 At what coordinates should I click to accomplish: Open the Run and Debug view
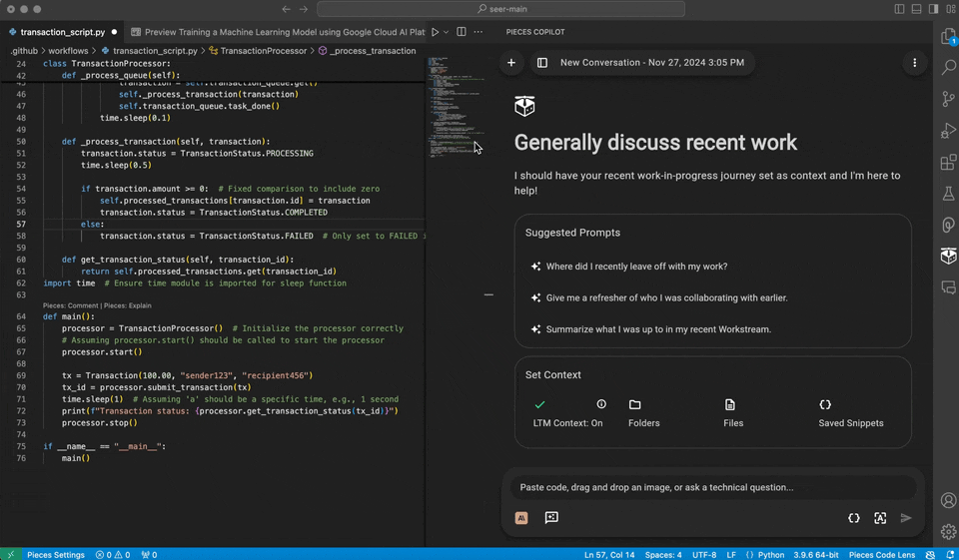(948, 130)
